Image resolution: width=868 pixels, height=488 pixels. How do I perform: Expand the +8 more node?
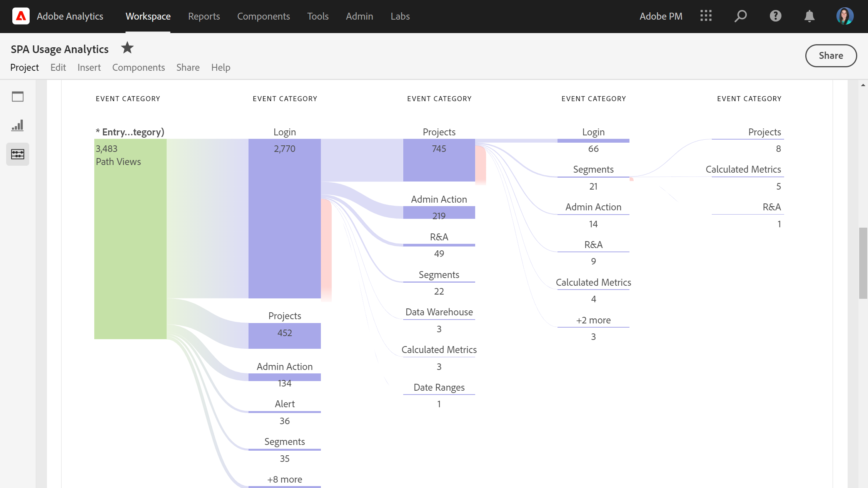coord(285,480)
